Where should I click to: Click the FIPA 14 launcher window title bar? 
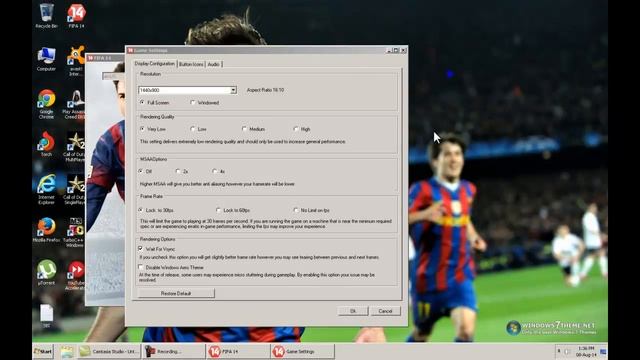(105, 58)
